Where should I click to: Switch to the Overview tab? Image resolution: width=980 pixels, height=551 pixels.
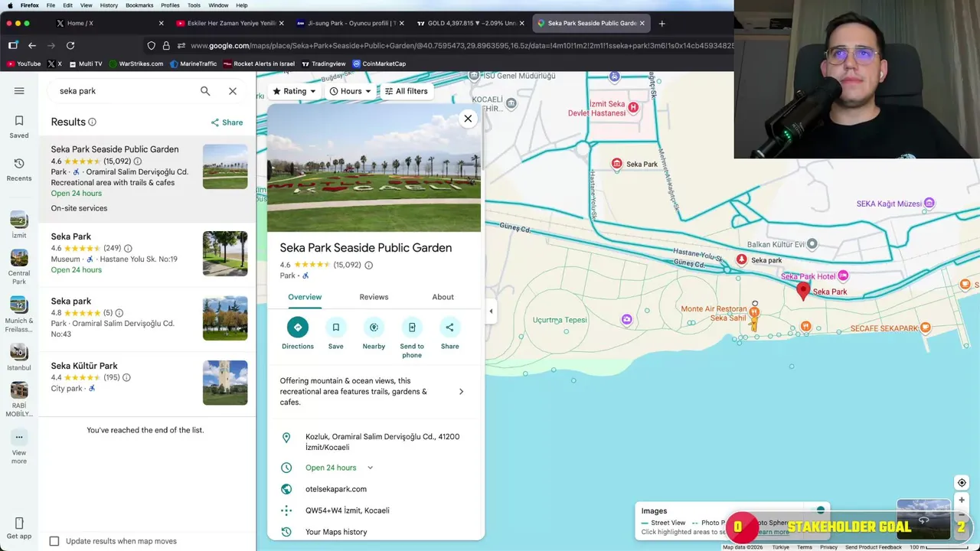[305, 297]
